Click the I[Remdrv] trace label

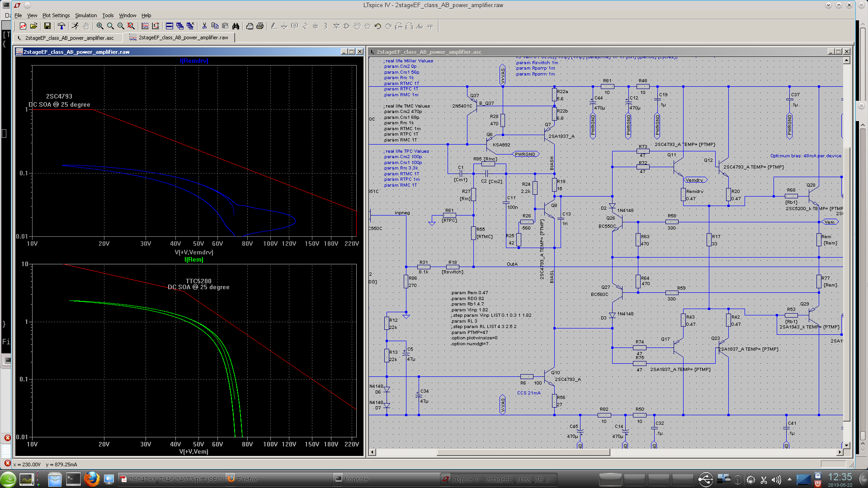coord(194,61)
